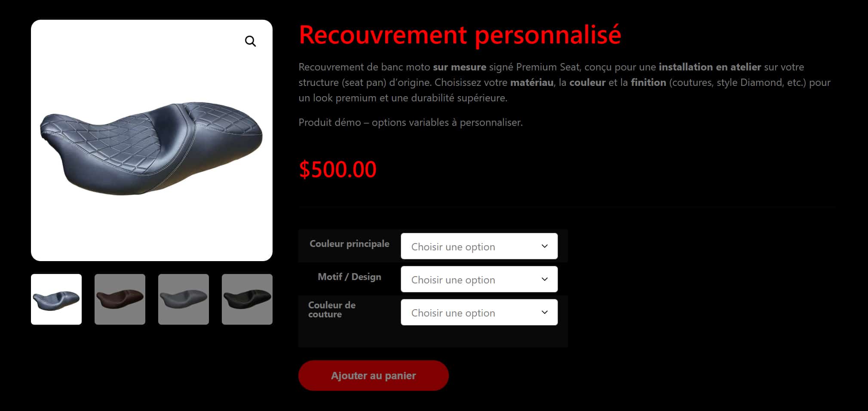Screen dimensions: 868x411
Task: Show the brown seat thumbnail image
Action: click(x=120, y=299)
